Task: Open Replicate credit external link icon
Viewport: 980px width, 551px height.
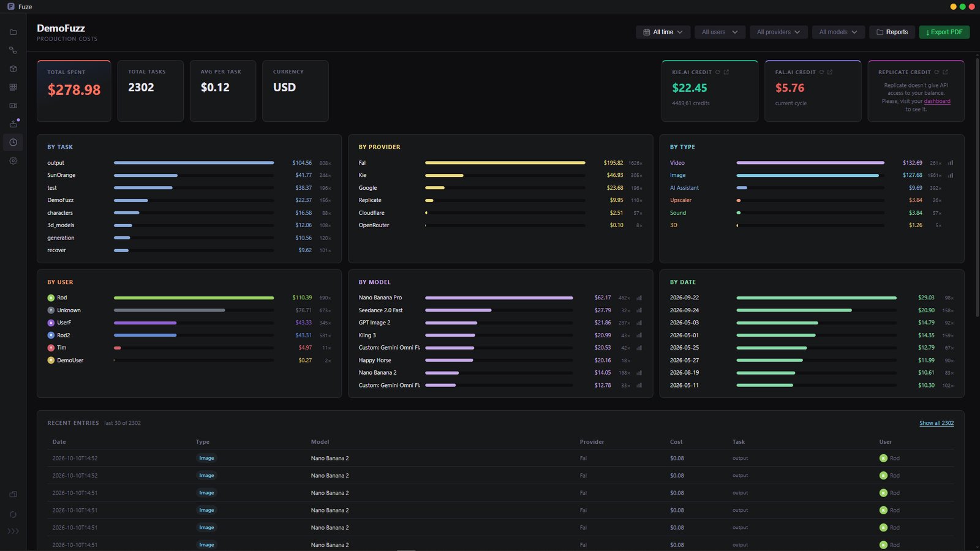Action: pos(945,72)
